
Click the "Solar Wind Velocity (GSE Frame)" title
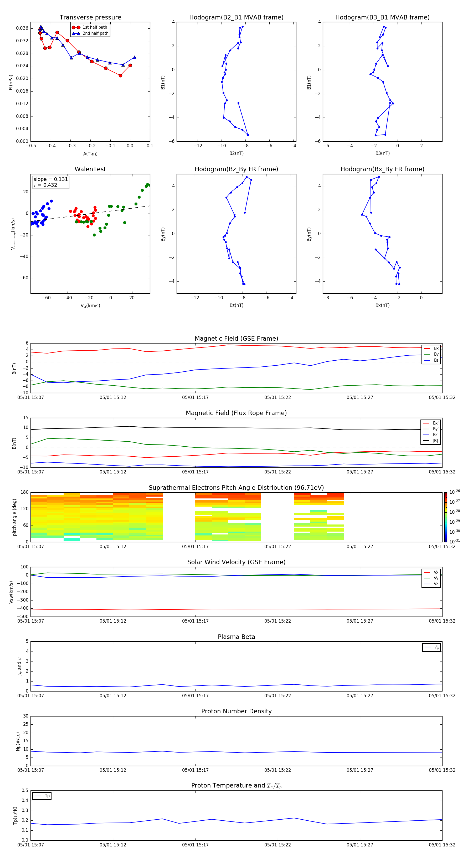[236, 562]
